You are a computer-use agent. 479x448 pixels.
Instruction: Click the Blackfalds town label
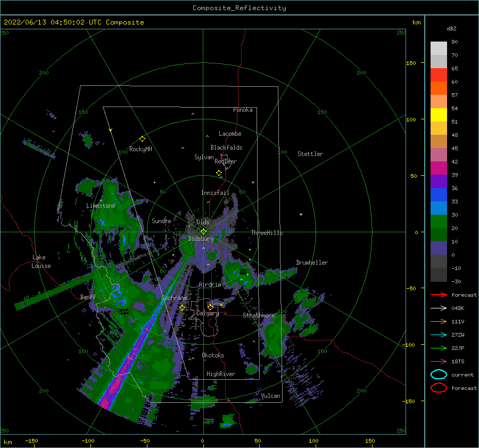(x=226, y=148)
